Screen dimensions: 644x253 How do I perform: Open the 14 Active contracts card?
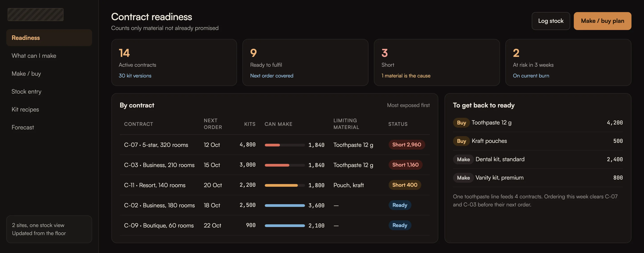tap(174, 62)
